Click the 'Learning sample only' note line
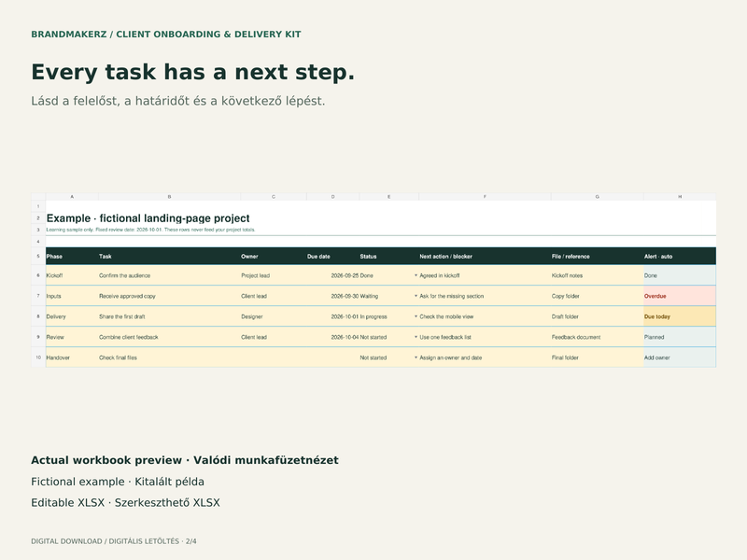 coord(150,230)
